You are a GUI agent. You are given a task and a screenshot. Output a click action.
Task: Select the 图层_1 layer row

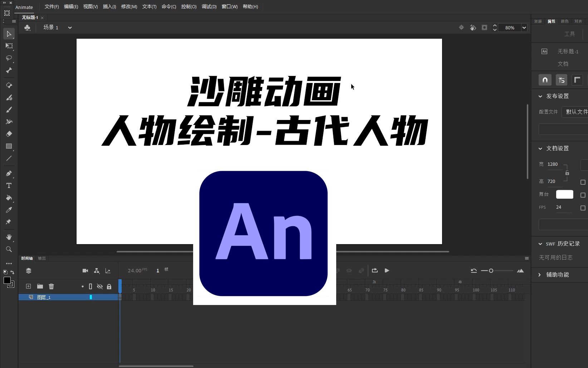tap(68, 297)
